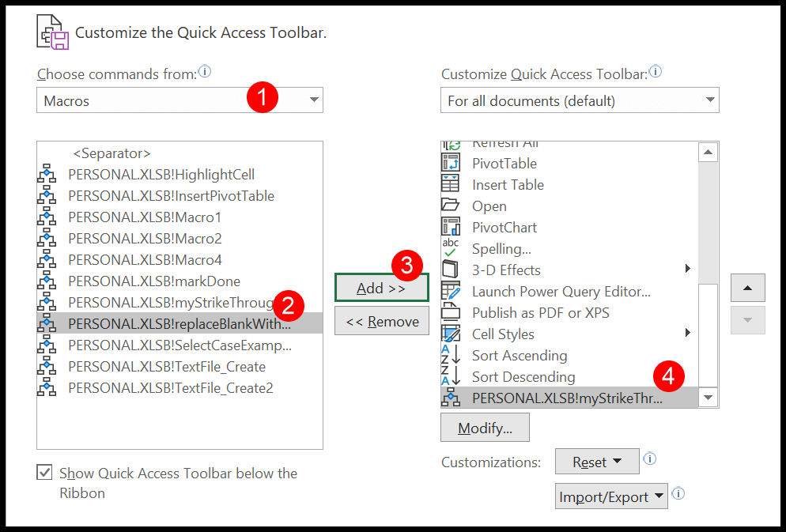Click the Add button to add selected macro
The height and width of the screenshot is (532, 786).
381,288
